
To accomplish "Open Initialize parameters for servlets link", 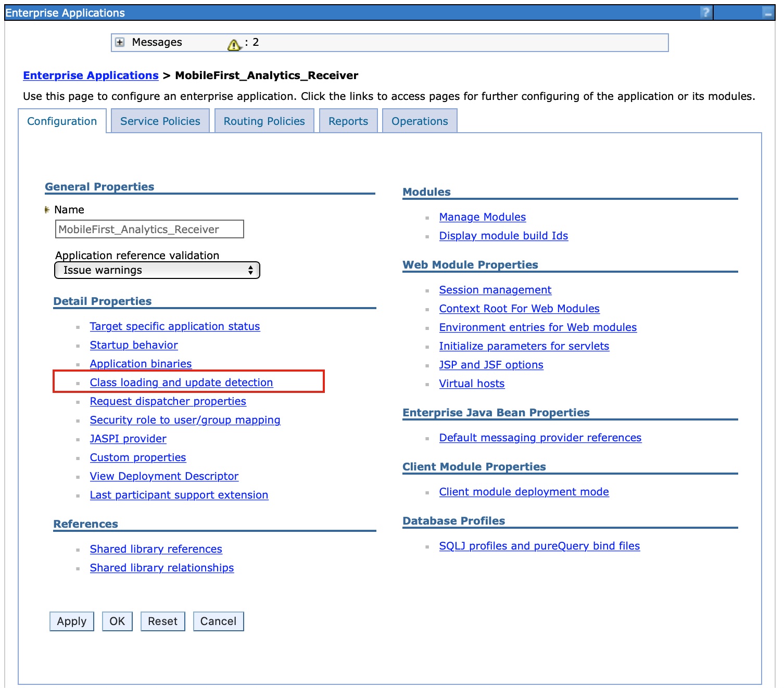I will coord(524,346).
